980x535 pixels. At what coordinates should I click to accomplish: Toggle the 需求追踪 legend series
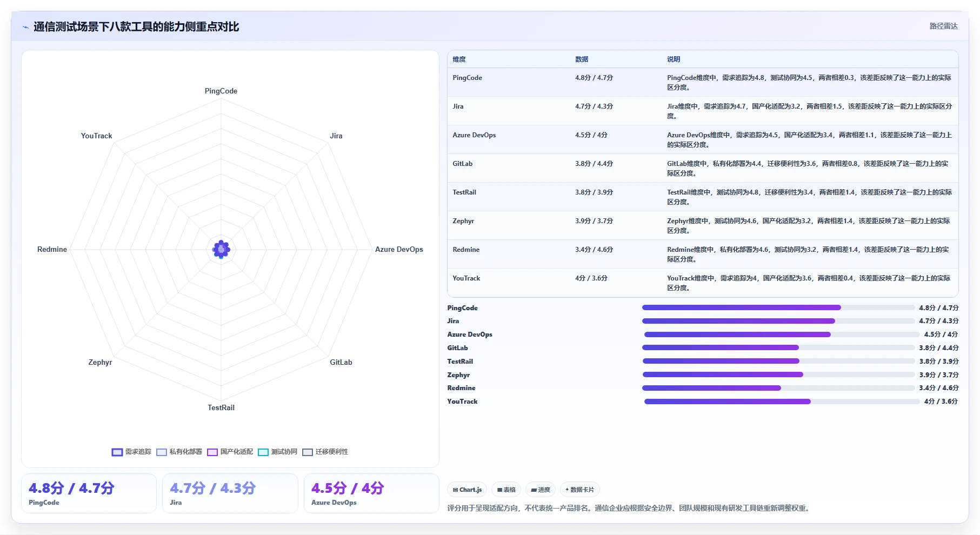point(131,452)
